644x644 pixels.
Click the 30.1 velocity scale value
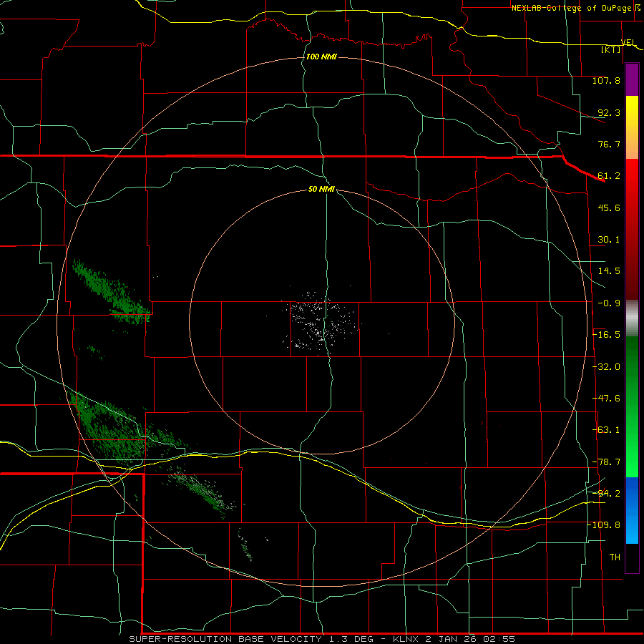pos(609,240)
